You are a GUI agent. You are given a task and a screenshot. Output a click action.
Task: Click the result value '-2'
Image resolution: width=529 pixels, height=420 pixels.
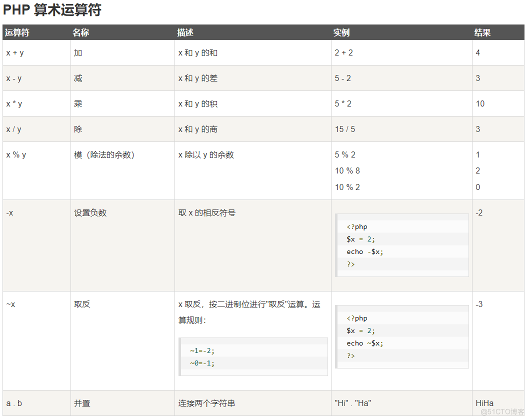click(x=479, y=212)
